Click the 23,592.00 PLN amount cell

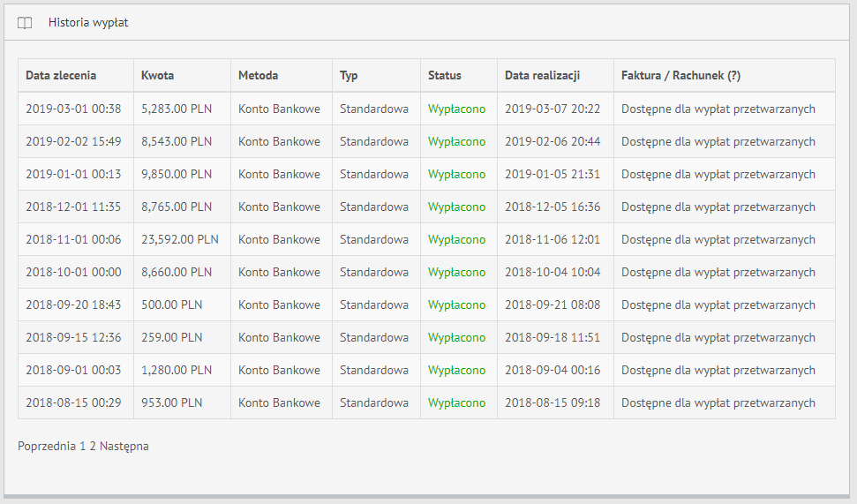tap(180, 239)
